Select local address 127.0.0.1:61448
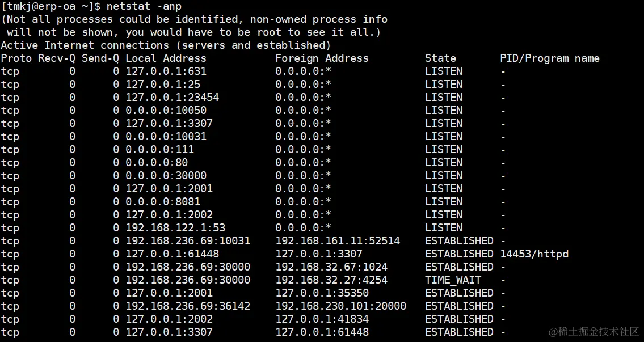This screenshot has height=342, width=644. click(x=172, y=254)
